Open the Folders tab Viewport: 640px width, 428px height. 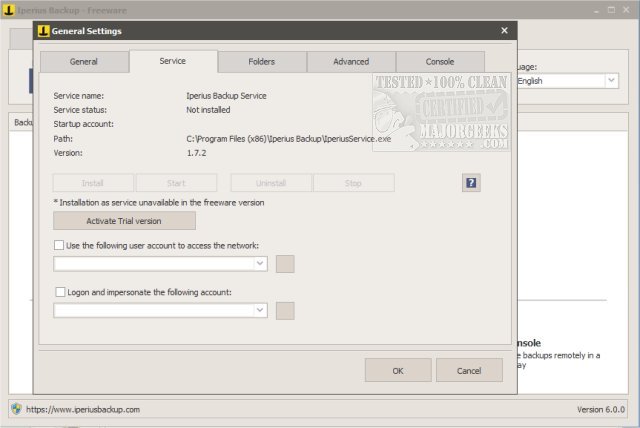(x=262, y=62)
